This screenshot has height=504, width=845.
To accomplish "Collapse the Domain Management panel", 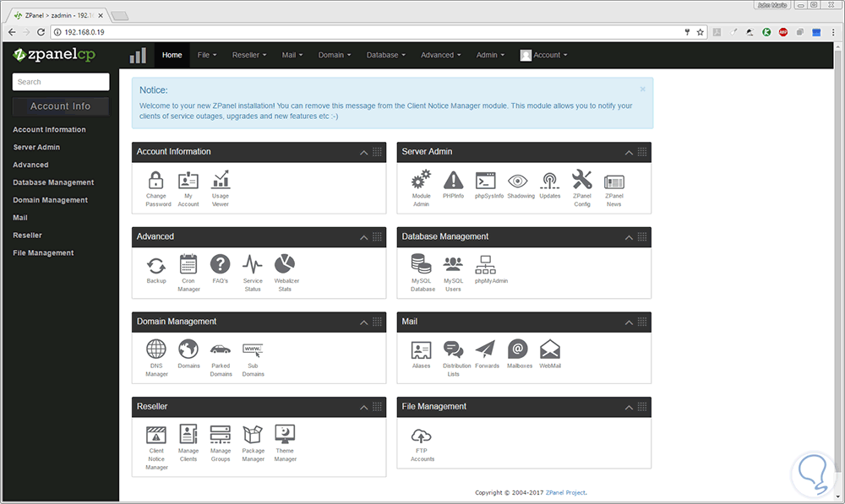I will coord(363,322).
